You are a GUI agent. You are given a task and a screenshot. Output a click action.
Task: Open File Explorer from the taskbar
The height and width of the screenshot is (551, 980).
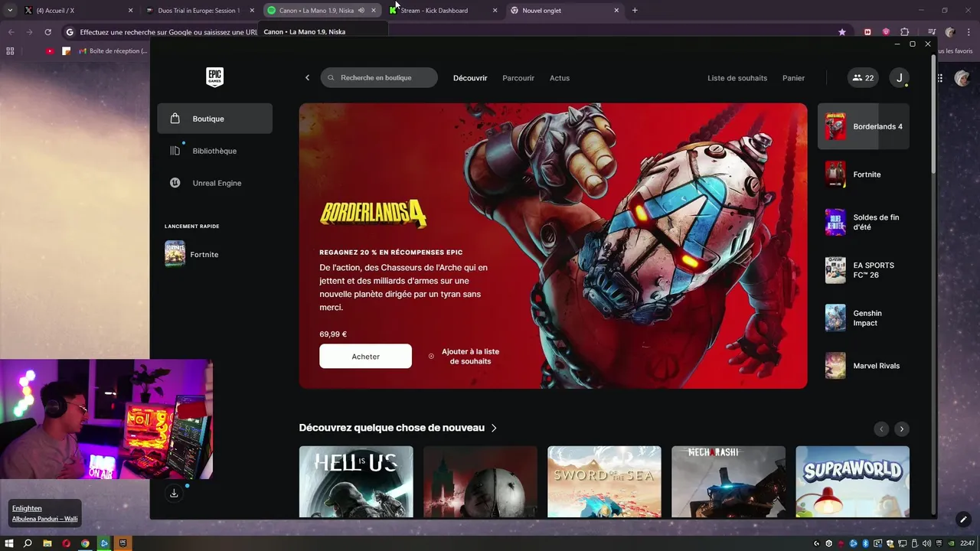(x=47, y=543)
